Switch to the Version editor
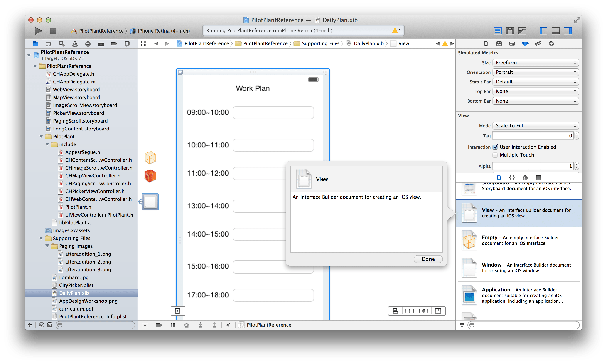 pyautogui.click(x=522, y=31)
